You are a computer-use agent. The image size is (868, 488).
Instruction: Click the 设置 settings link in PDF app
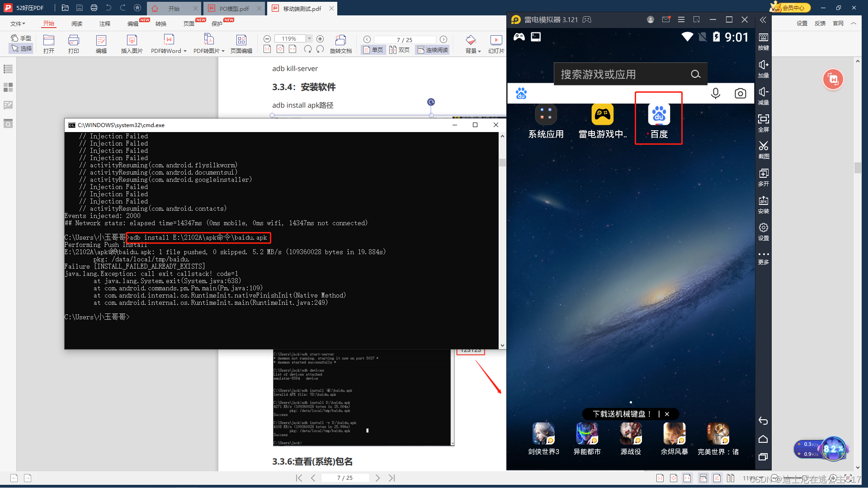tap(802, 24)
